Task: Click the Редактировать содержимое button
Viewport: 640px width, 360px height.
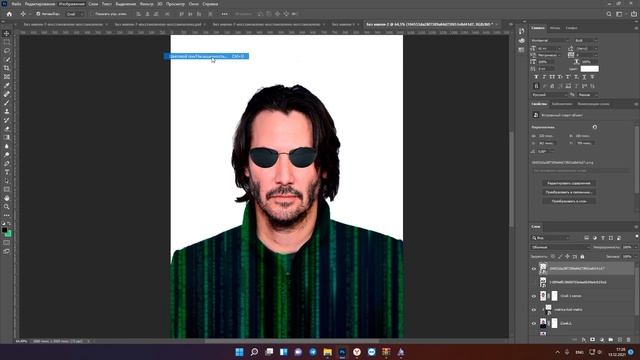Action: click(569, 183)
